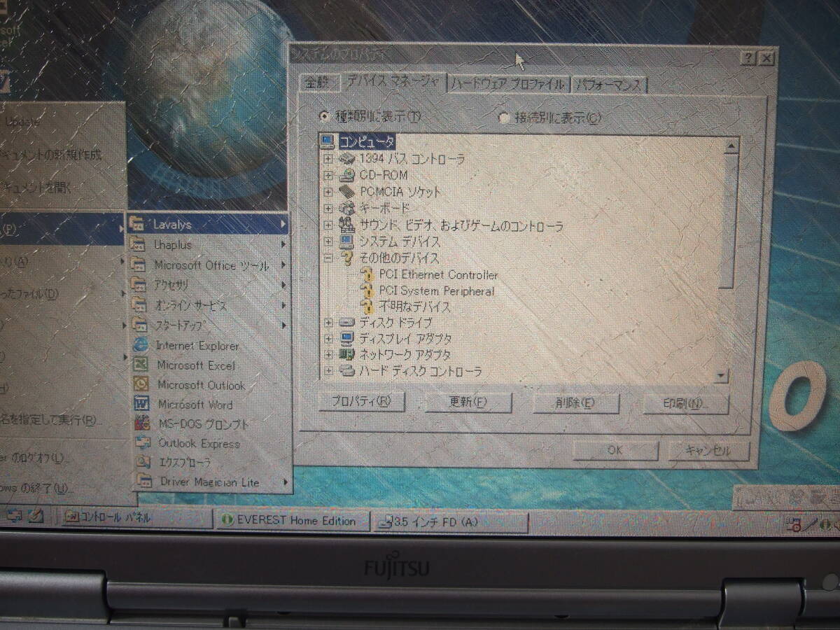This screenshot has height=630, width=840.
Task: Click the 1394 bus controller device icon
Action: pyautogui.click(x=347, y=159)
